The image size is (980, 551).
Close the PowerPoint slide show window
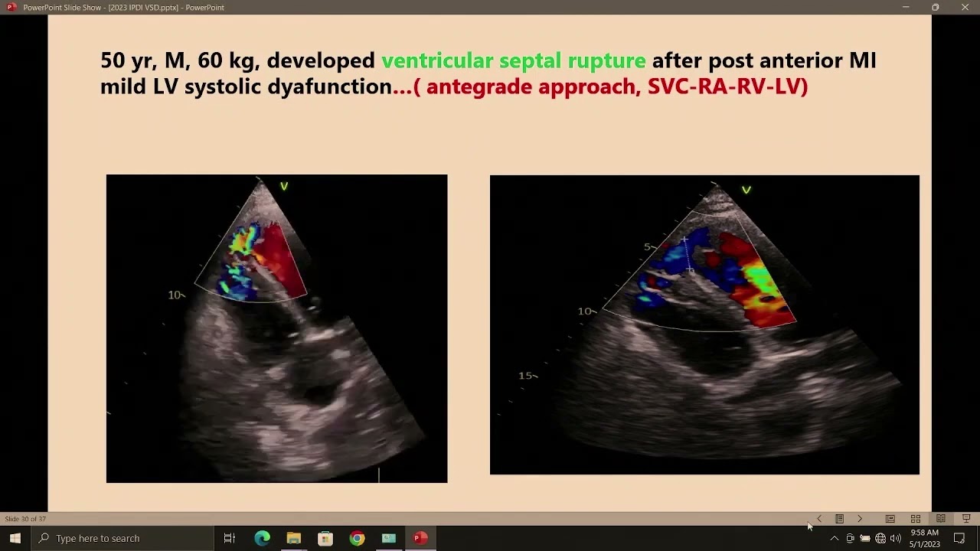click(x=965, y=8)
